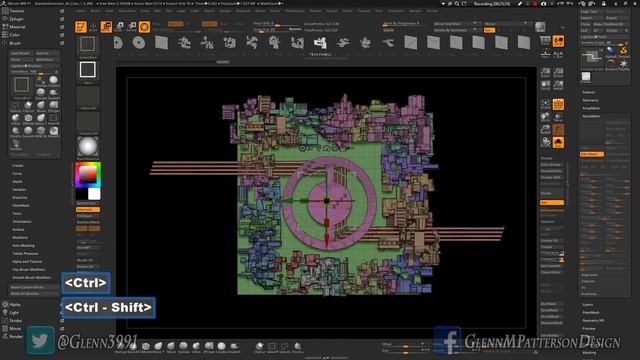Image resolution: width=640 pixels, height=360 pixels.
Task: Toggle the Floor grid icon
Action: (x=545, y=55)
